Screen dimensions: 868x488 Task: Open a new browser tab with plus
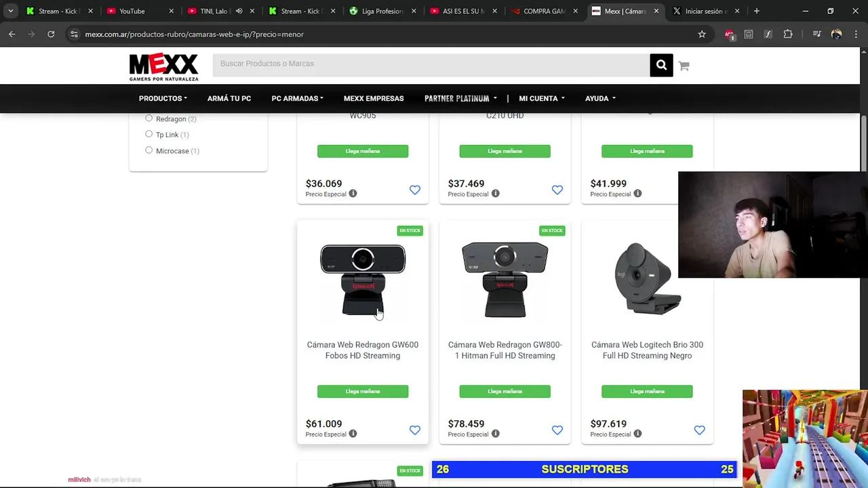757,11
